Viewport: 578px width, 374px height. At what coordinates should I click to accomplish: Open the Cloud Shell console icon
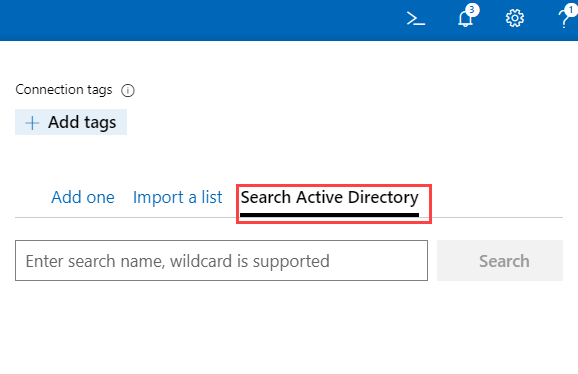point(416,18)
